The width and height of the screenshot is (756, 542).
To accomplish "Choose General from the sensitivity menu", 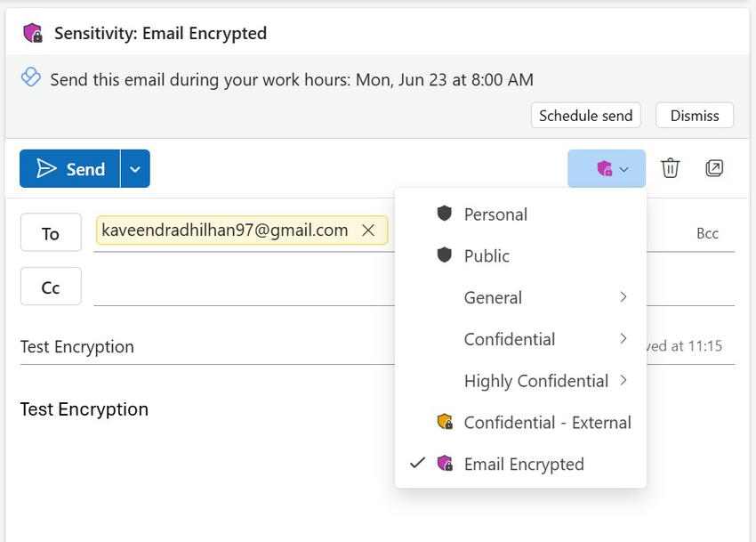I will [x=492, y=297].
